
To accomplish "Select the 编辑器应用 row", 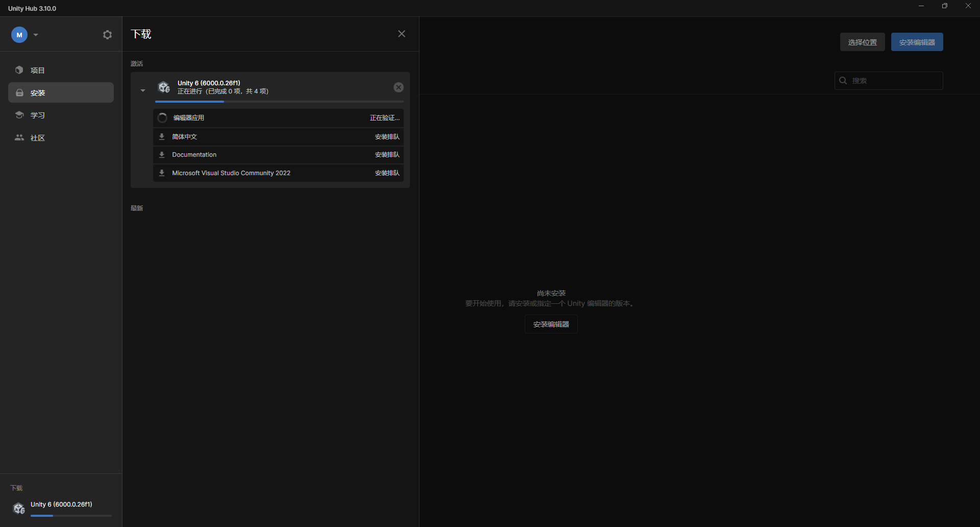I will 278,118.
